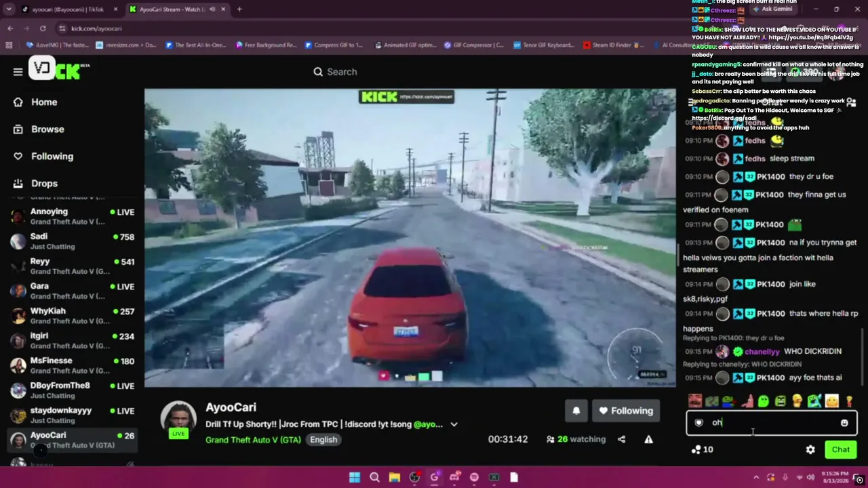This screenshot has height=488, width=868.
Task: Open Gara's channel in sidebar
Action: [73, 291]
